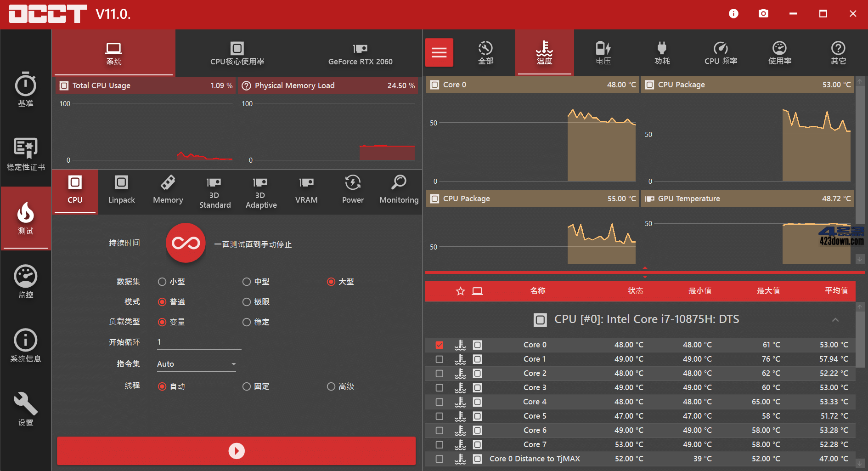868x471 pixels.
Task: Open the 系统信息 system information panel
Action: 25,345
